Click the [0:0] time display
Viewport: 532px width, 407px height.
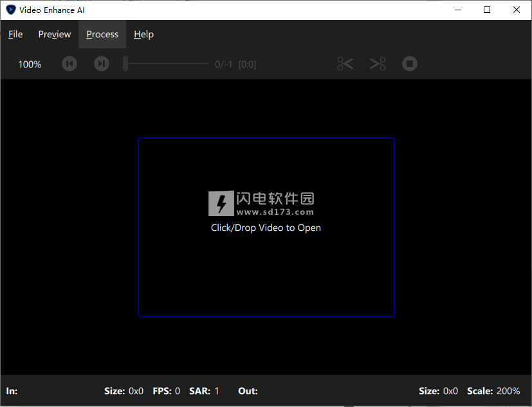pyautogui.click(x=247, y=64)
